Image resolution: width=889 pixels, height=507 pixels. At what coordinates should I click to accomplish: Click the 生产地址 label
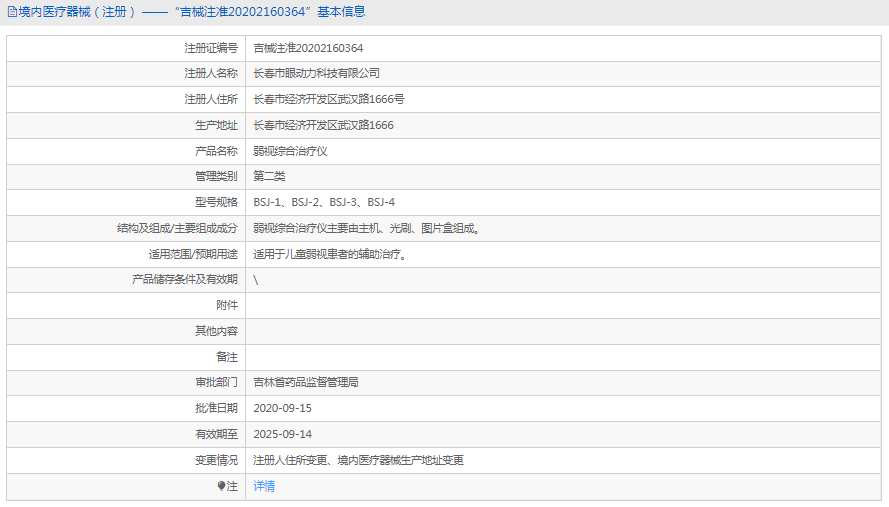[217, 125]
